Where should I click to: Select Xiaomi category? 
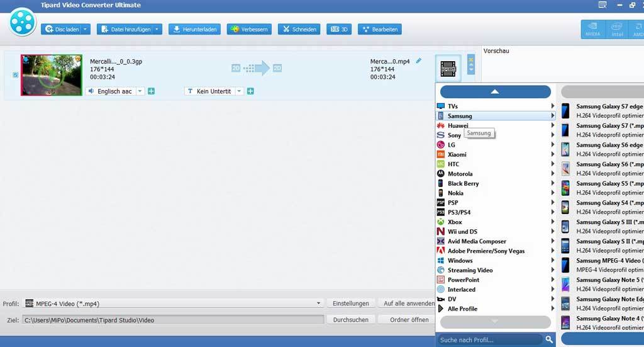pos(496,154)
